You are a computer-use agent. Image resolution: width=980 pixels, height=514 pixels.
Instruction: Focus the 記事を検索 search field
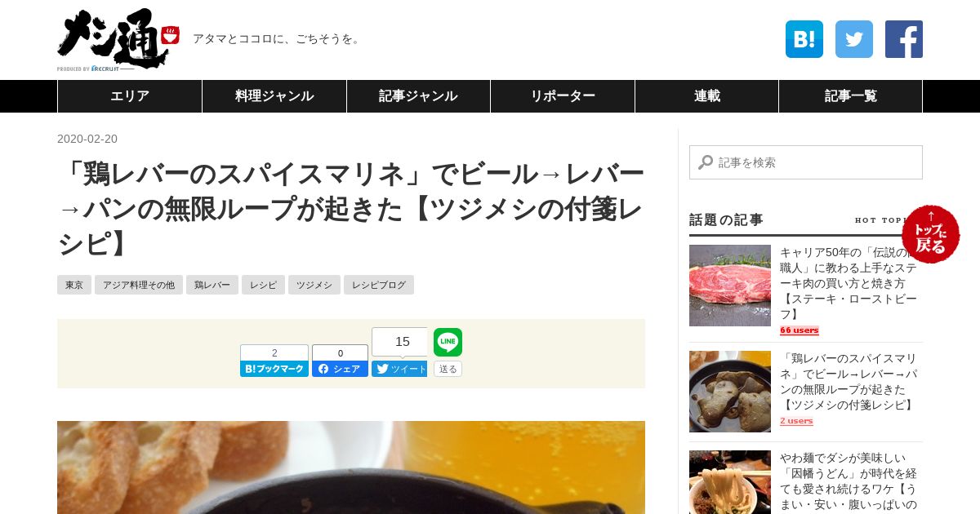coord(806,162)
